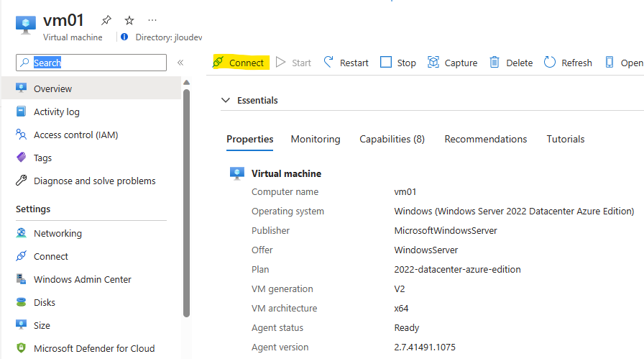Click the Connect plug icon in toolbar
644x359 pixels.
[218, 62]
